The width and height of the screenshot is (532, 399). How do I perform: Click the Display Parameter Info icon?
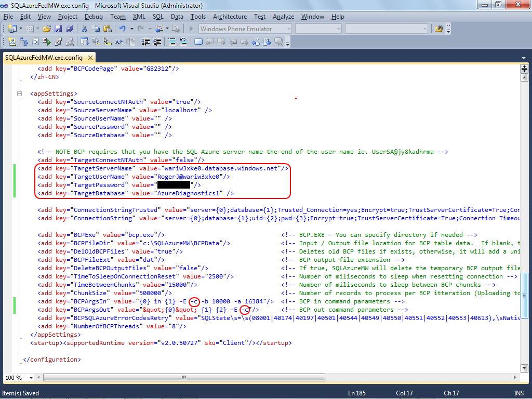pos(96,42)
